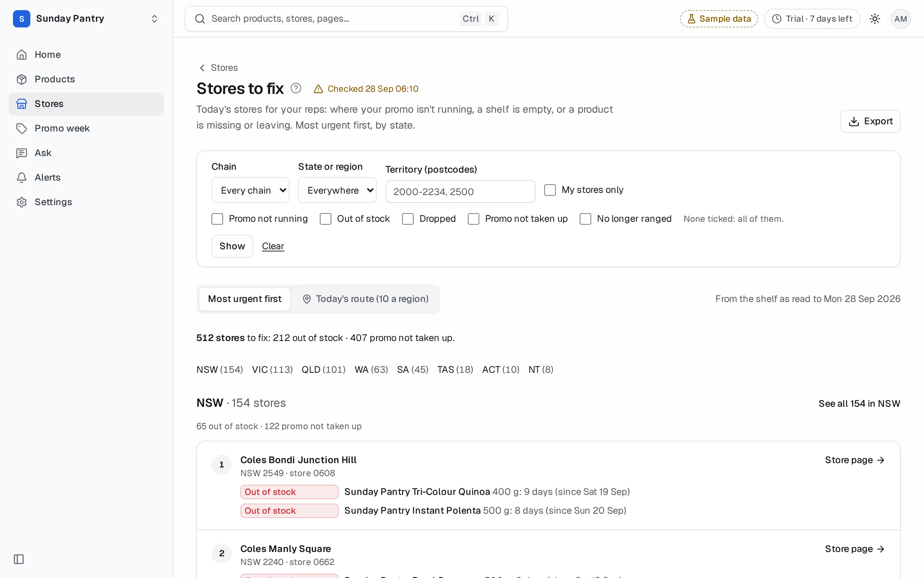Jump to NSW (154) state link
Image resolution: width=924 pixels, height=578 pixels.
click(219, 370)
